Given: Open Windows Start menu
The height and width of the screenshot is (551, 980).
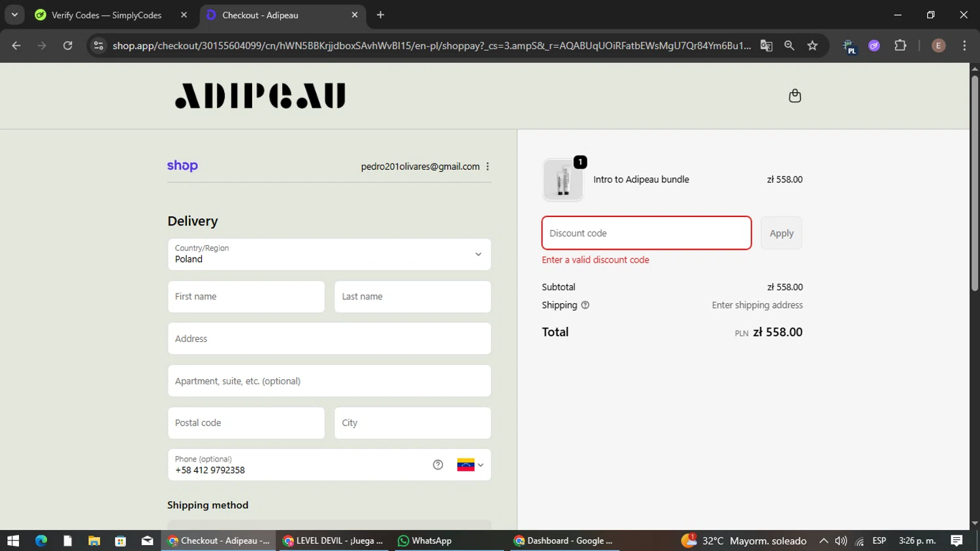Looking at the screenshot, I should tap(13, 541).
